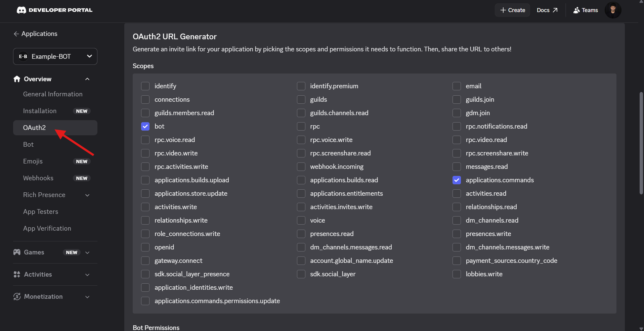Click the Developer Portal title
This screenshot has width=644, height=331.
click(x=60, y=10)
